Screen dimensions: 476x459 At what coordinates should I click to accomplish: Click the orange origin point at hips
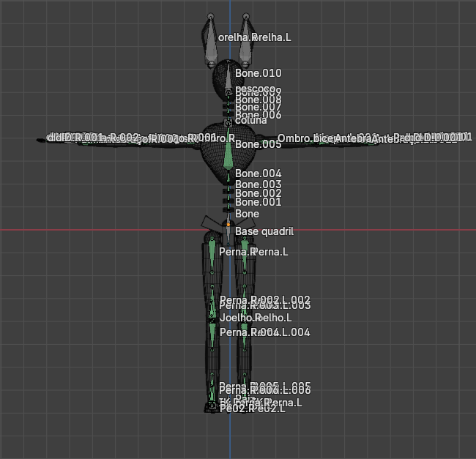(x=228, y=223)
